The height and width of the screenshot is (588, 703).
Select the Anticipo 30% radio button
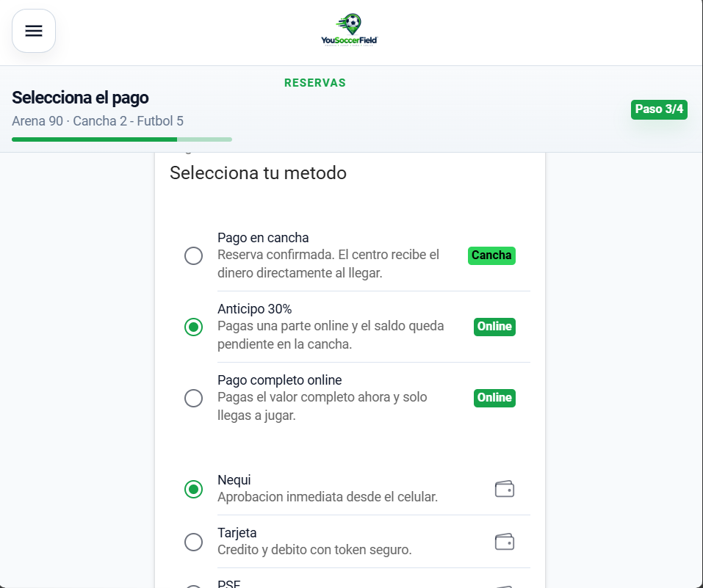(194, 327)
